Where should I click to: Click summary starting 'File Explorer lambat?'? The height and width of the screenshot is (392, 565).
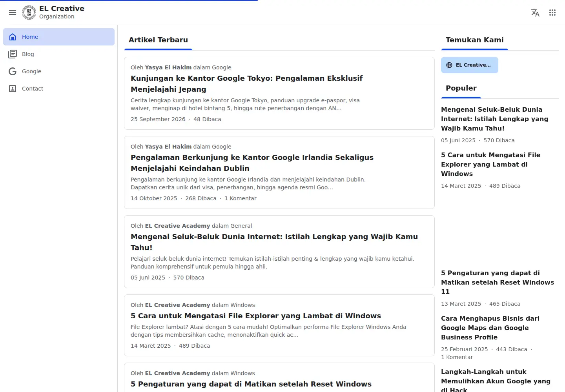268,331
